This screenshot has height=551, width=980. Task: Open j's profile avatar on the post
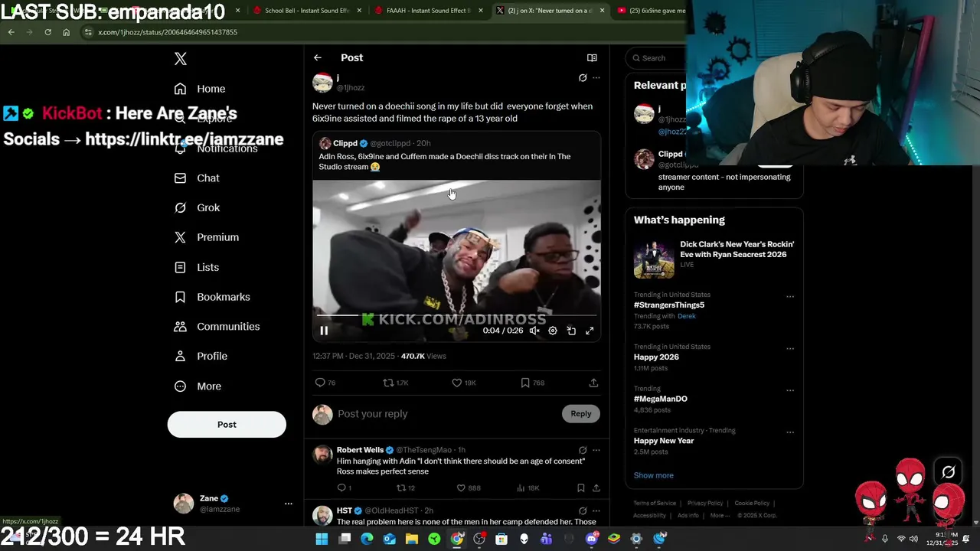tap(322, 83)
